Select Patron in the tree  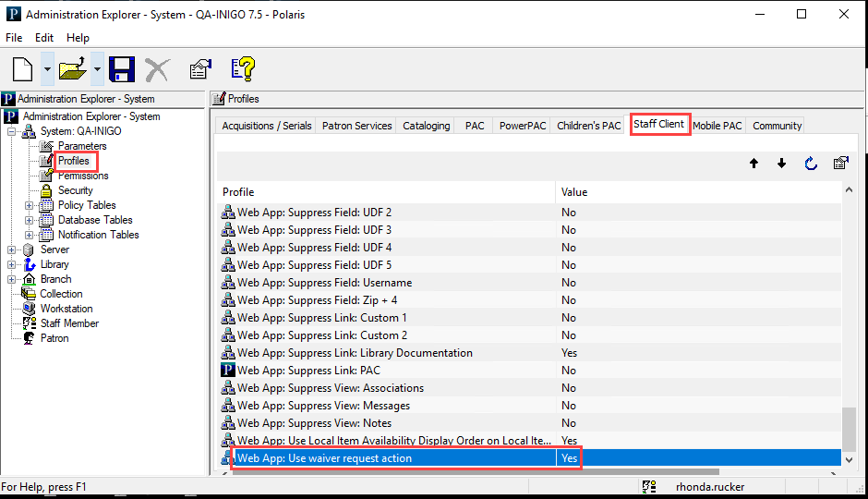54,338
